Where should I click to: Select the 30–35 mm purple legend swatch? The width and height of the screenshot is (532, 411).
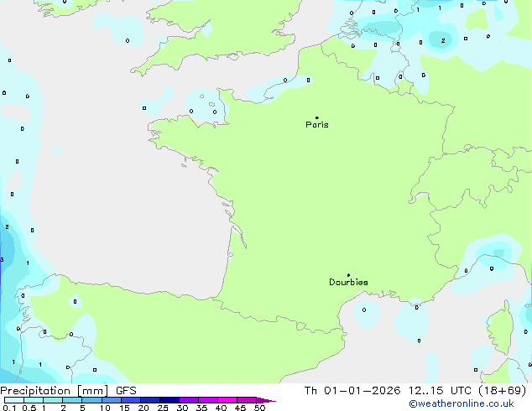[x=189, y=400]
